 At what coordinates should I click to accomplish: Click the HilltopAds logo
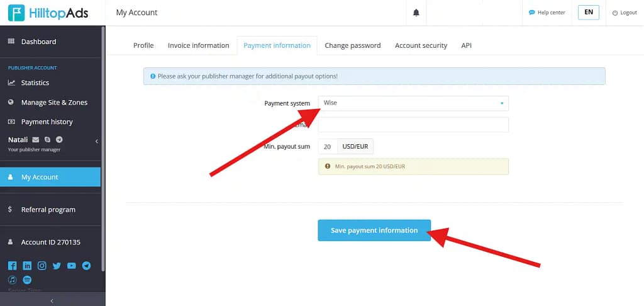(48, 13)
